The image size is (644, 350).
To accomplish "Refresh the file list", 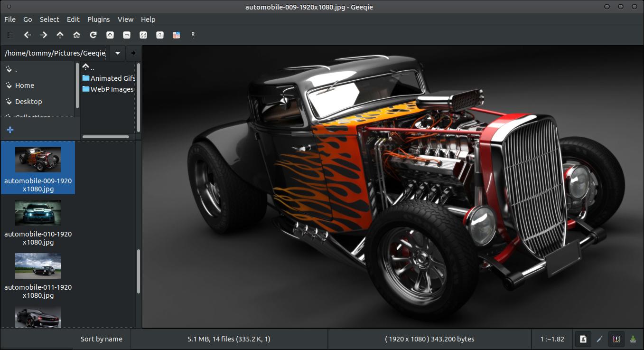I will coord(93,35).
